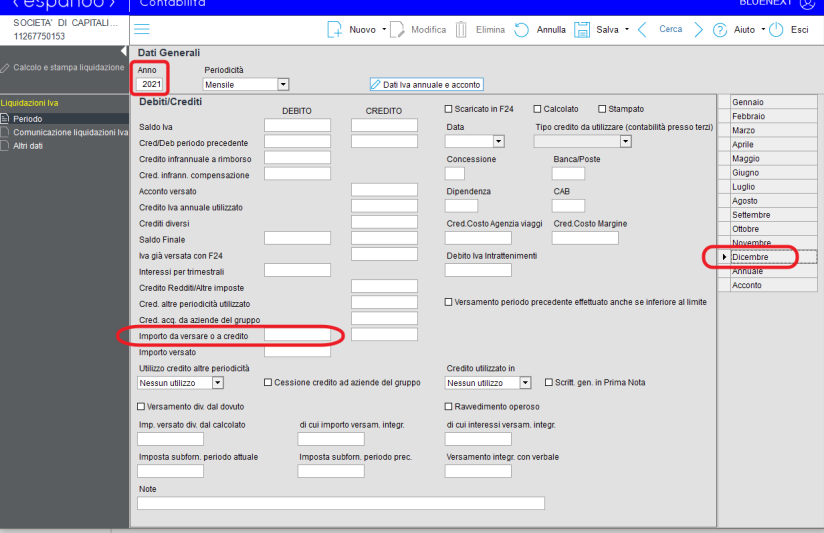Click Importo da versare DEBITO field
Screen dimensions: 824x533
pos(297,334)
